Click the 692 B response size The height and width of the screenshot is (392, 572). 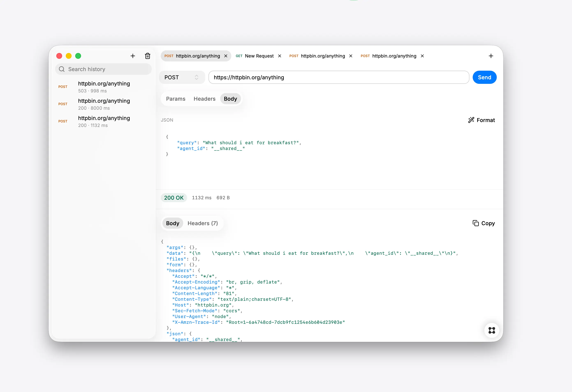click(x=223, y=198)
